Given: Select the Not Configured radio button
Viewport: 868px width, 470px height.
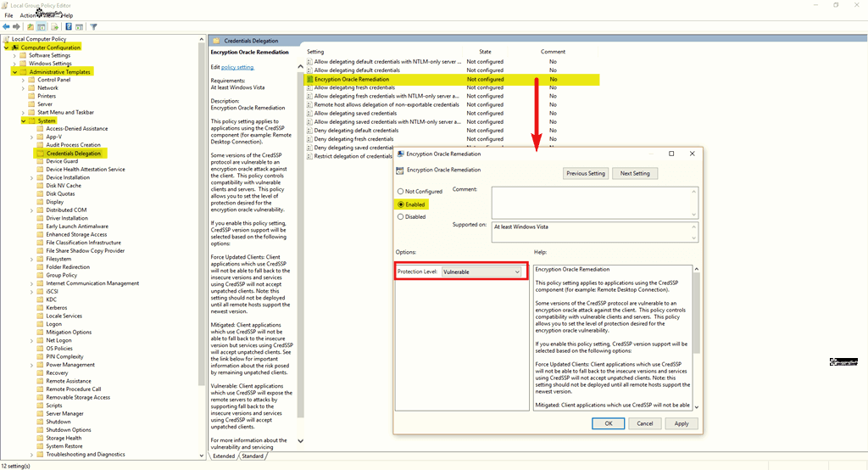Looking at the screenshot, I should point(401,192).
